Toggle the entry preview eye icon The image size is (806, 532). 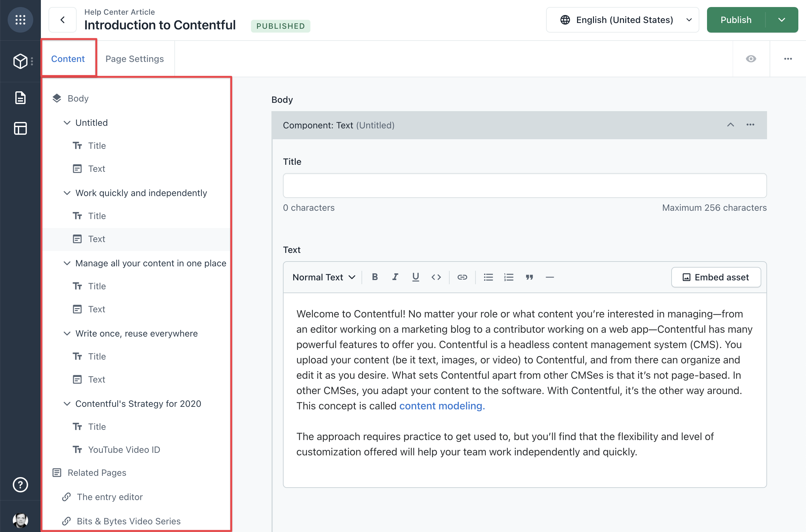(x=751, y=58)
